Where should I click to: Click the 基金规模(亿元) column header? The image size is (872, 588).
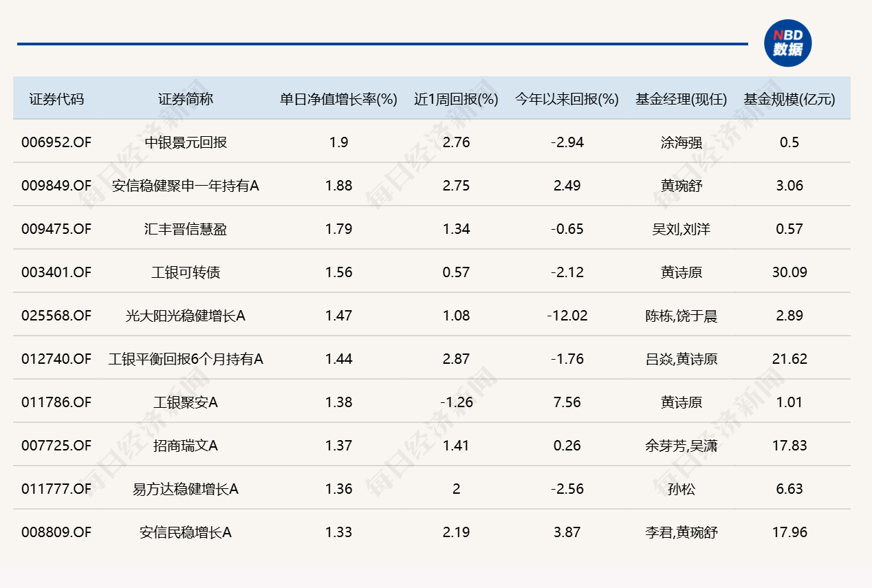click(x=789, y=99)
